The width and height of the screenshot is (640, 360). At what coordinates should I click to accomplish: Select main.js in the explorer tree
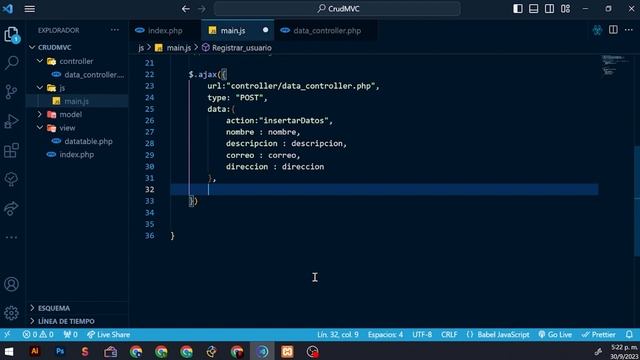tap(78, 101)
